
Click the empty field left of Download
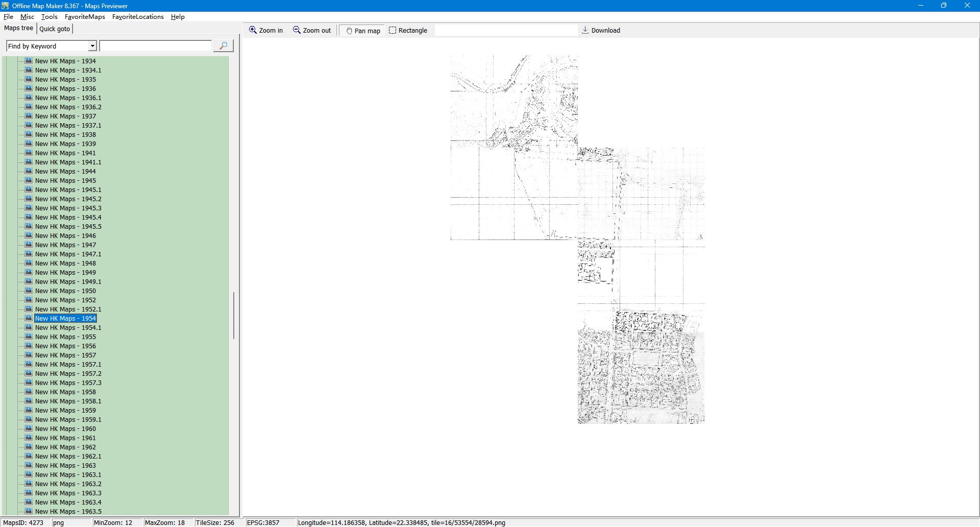[x=505, y=31]
